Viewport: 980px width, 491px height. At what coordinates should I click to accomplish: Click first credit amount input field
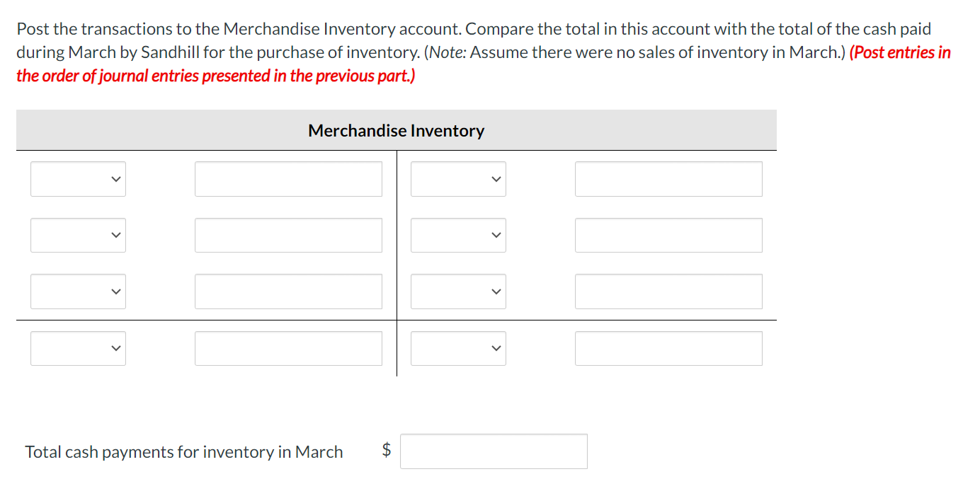[668, 179]
